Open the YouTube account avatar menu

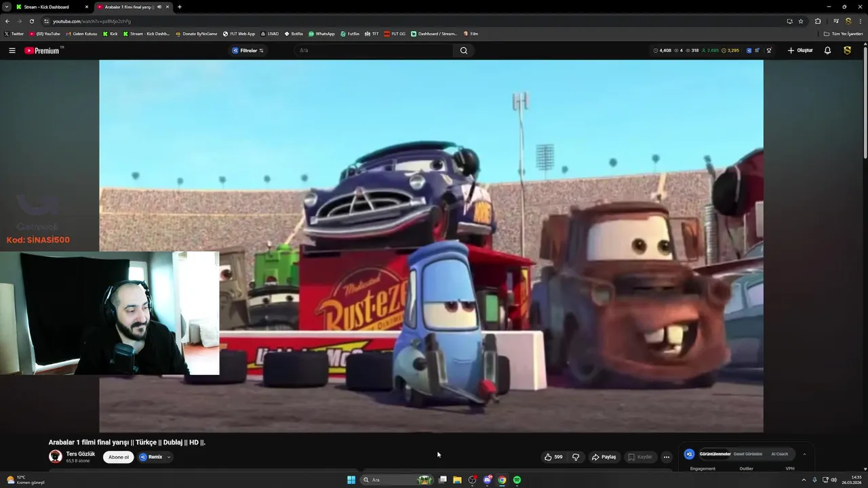click(x=847, y=50)
